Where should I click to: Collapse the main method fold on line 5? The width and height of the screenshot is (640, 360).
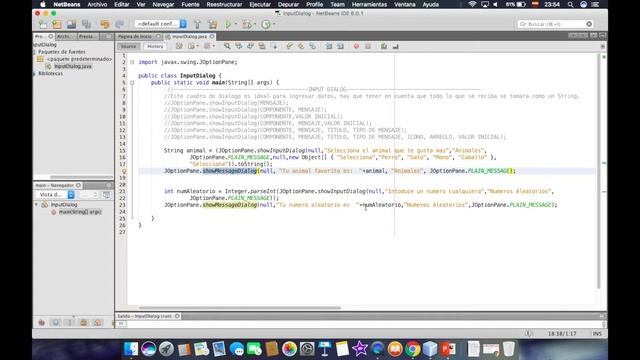point(132,83)
